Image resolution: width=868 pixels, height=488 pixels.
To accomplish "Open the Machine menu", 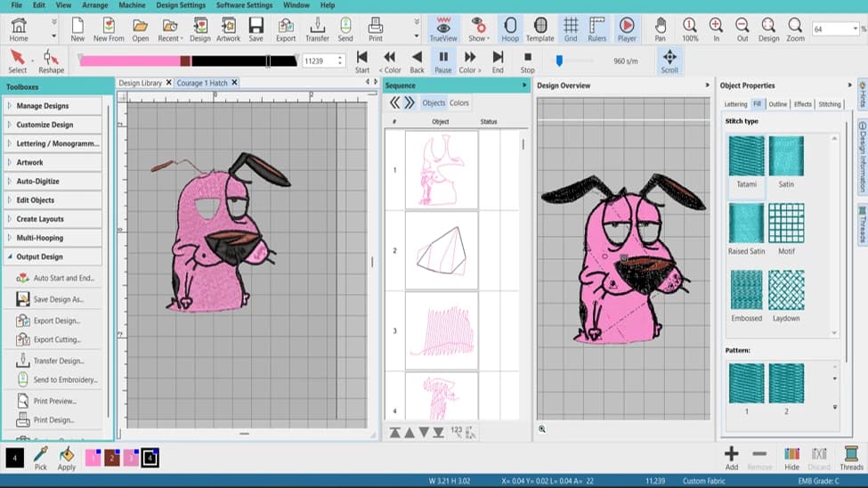I will point(132,5).
